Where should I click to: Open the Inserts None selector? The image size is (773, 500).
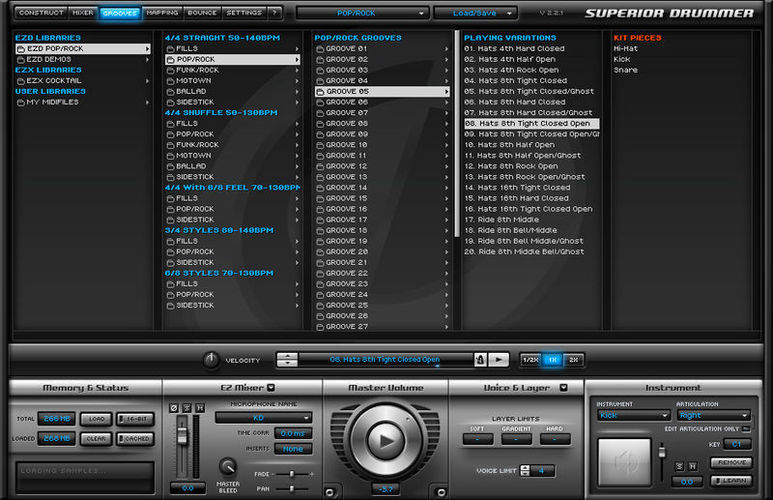(x=293, y=449)
